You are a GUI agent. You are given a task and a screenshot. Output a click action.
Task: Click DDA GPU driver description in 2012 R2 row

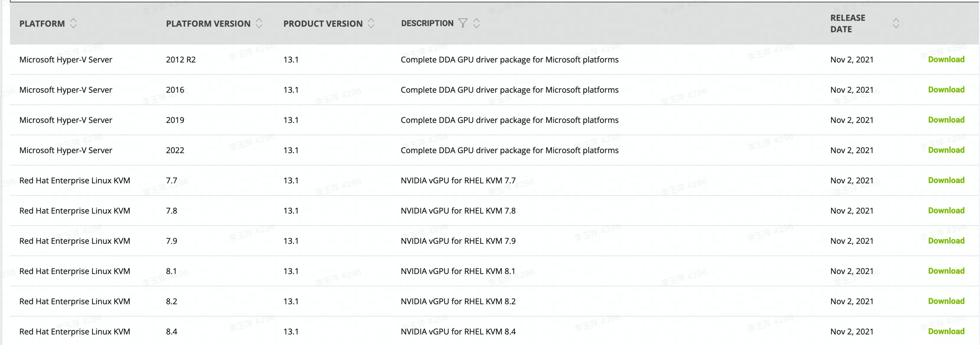point(510,60)
